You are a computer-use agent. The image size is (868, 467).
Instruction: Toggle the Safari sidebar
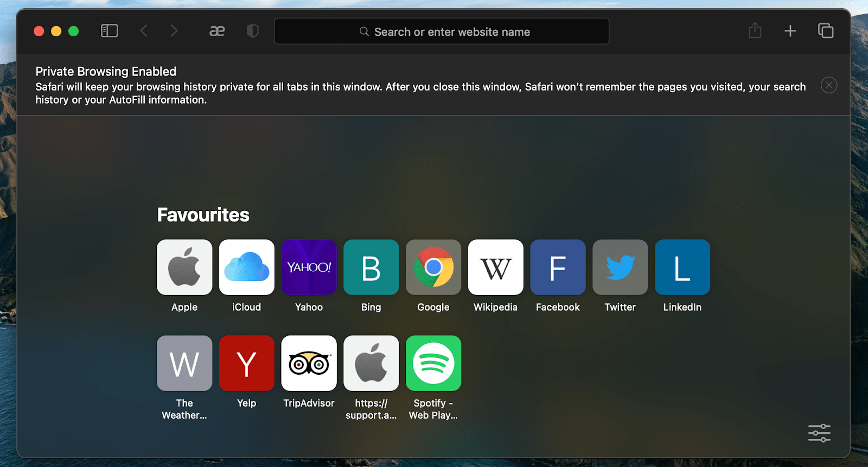click(x=109, y=31)
